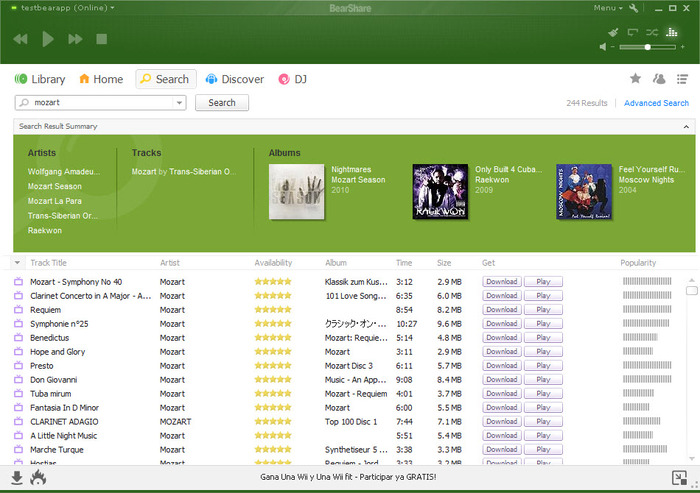Click video icon beside Tuba mirum
700x493 pixels.
tap(18, 393)
